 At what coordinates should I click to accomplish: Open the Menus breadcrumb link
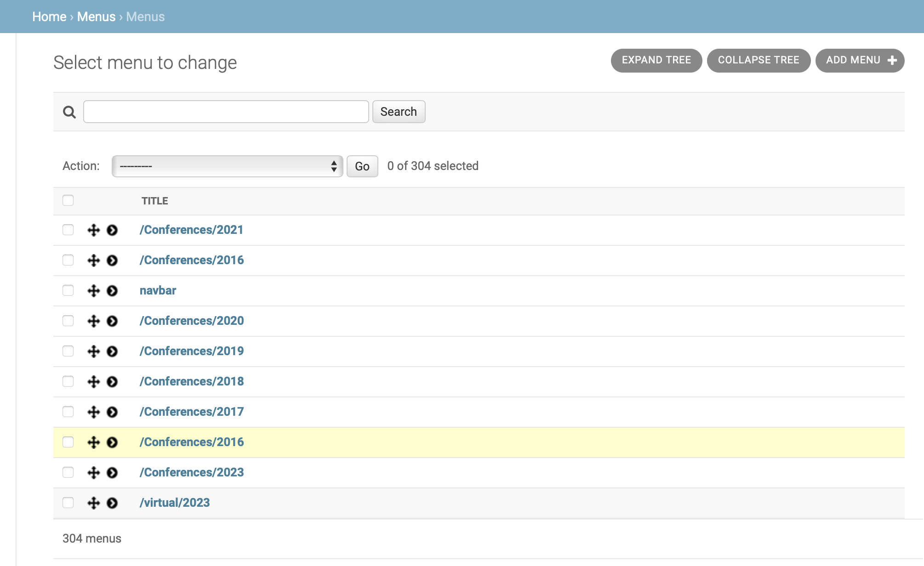tap(97, 16)
